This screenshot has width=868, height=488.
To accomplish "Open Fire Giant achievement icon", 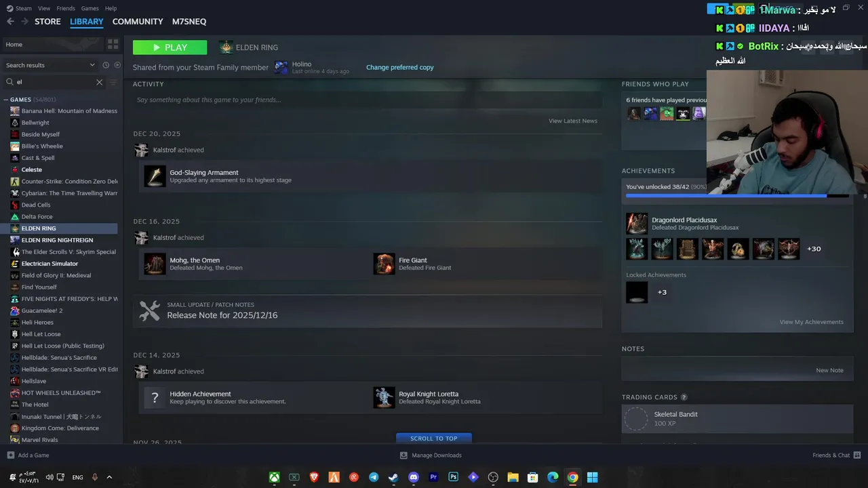I will click(384, 264).
